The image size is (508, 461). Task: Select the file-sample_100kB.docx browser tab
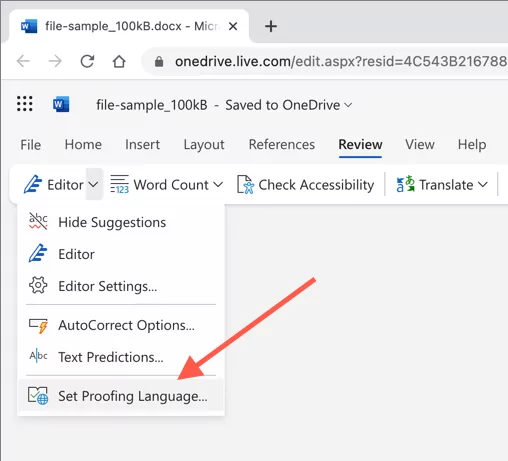pos(129,26)
